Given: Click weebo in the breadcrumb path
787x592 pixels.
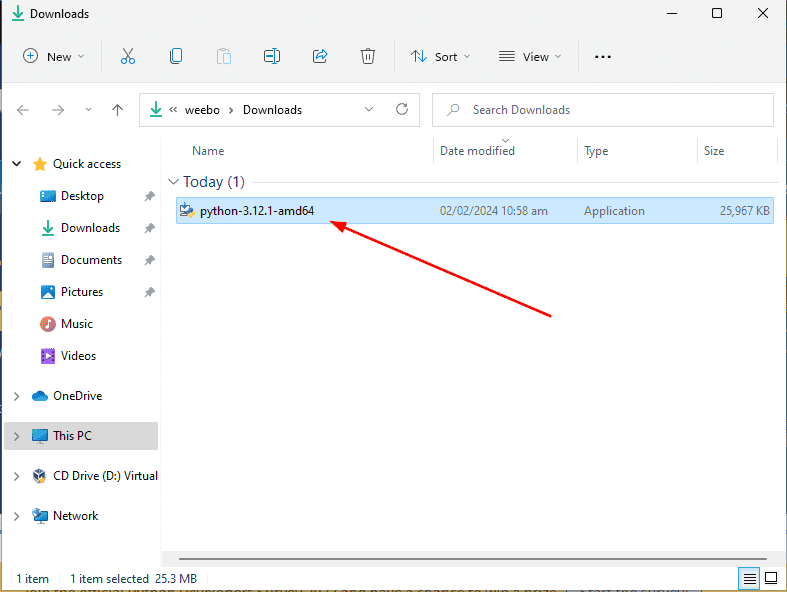Looking at the screenshot, I should point(202,109).
